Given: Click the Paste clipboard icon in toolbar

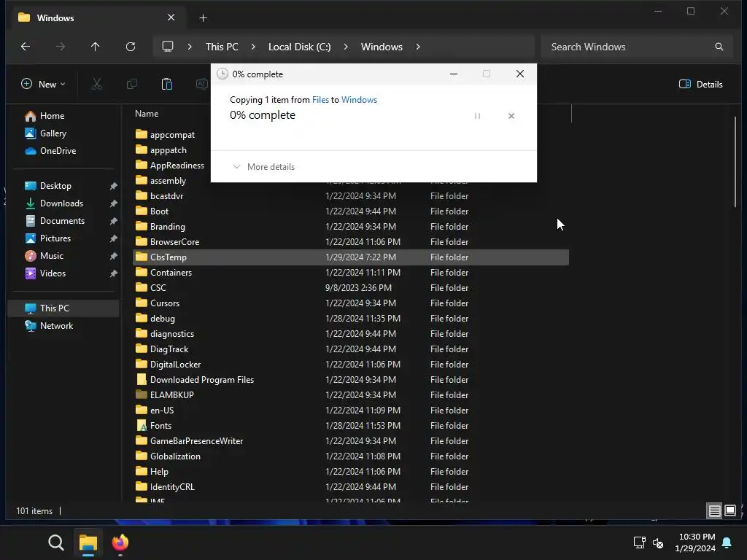Looking at the screenshot, I should pos(167,85).
